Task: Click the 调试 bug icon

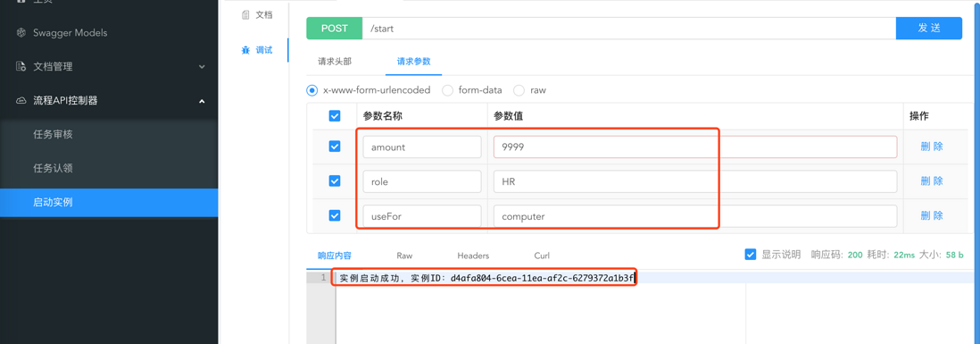Action: [x=245, y=50]
